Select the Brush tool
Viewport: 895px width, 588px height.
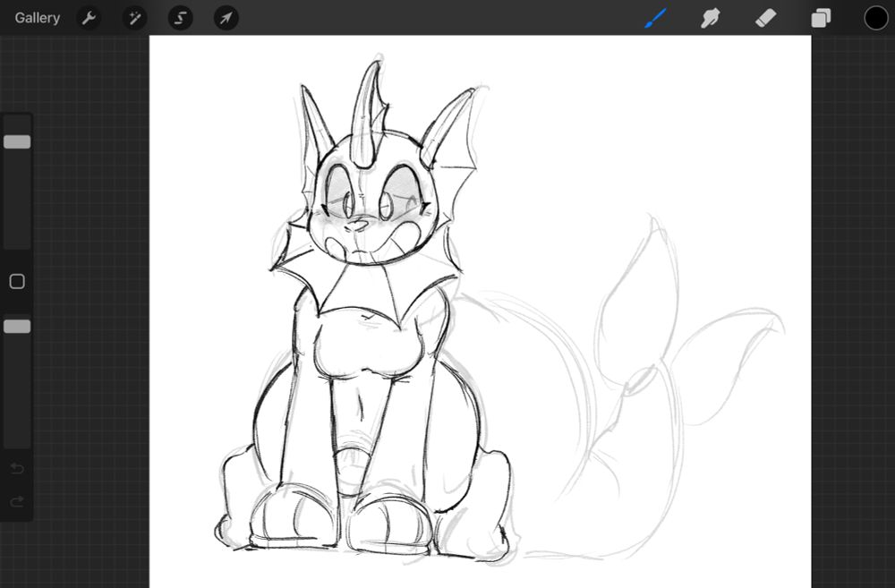(655, 18)
